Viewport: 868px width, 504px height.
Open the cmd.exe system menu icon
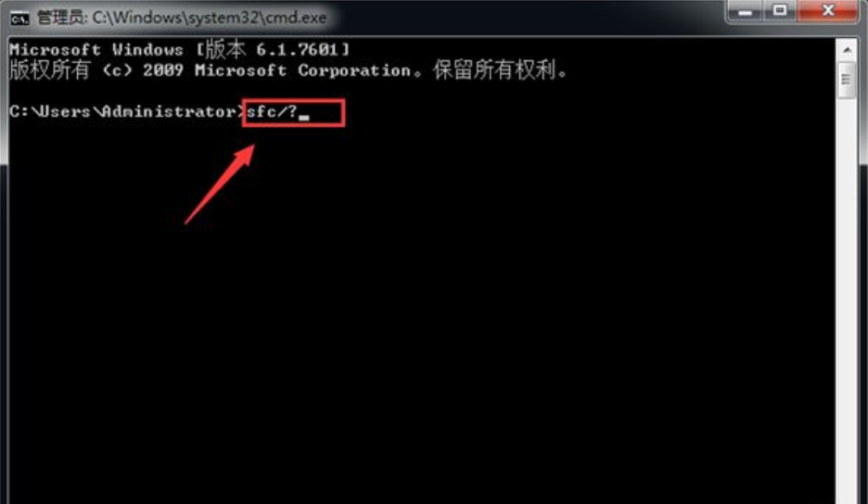pos(19,19)
